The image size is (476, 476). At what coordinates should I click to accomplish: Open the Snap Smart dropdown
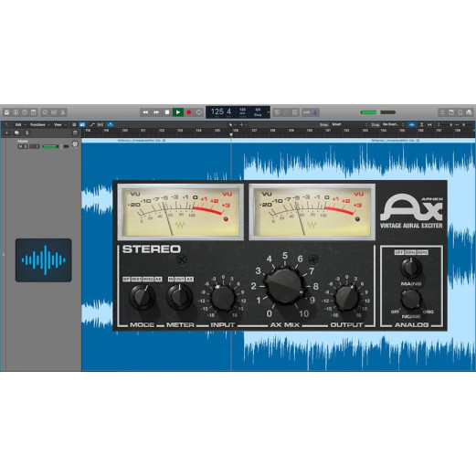pyautogui.click(x=350, y=124)
